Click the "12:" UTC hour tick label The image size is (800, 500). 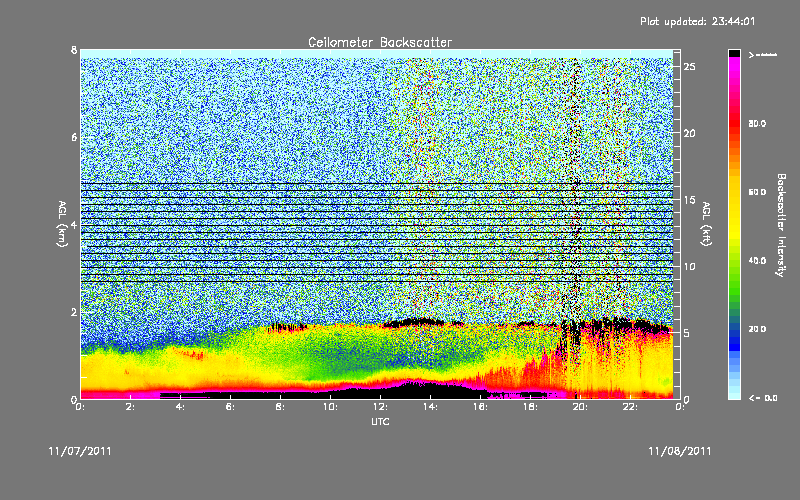(x=380, y=407)
